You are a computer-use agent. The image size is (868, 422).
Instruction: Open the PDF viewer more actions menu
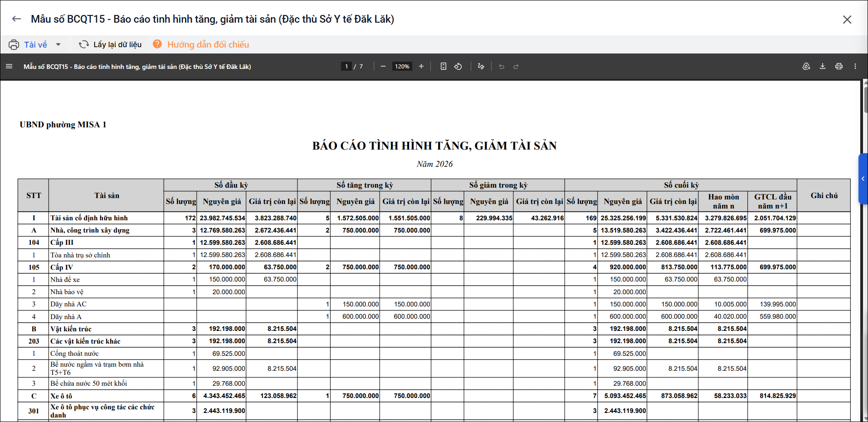(x=855, y=66)
